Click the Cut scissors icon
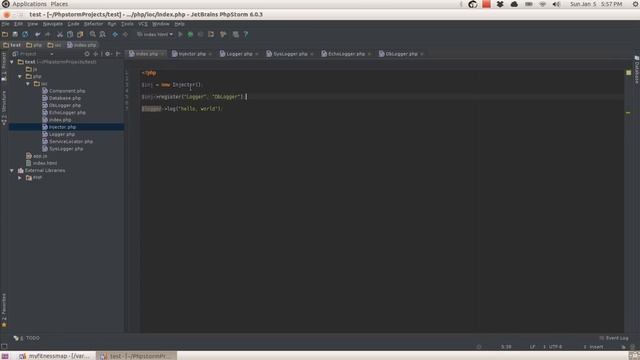This screenshot has width=640, height=360. [x=60, y=35]
